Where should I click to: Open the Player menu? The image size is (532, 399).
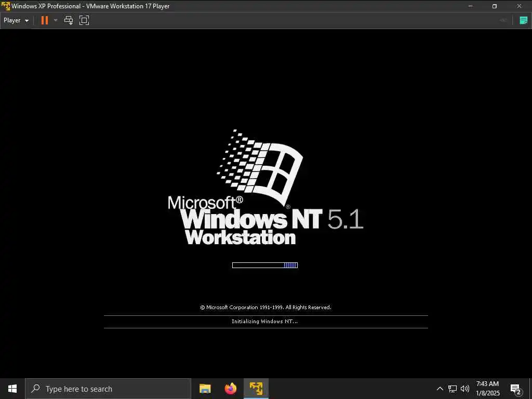pos(16,20)
